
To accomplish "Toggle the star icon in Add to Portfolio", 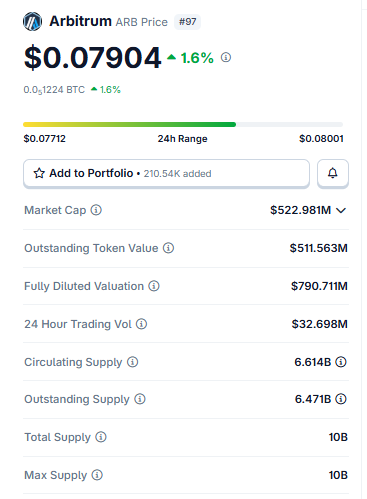I will coord(39,173).
